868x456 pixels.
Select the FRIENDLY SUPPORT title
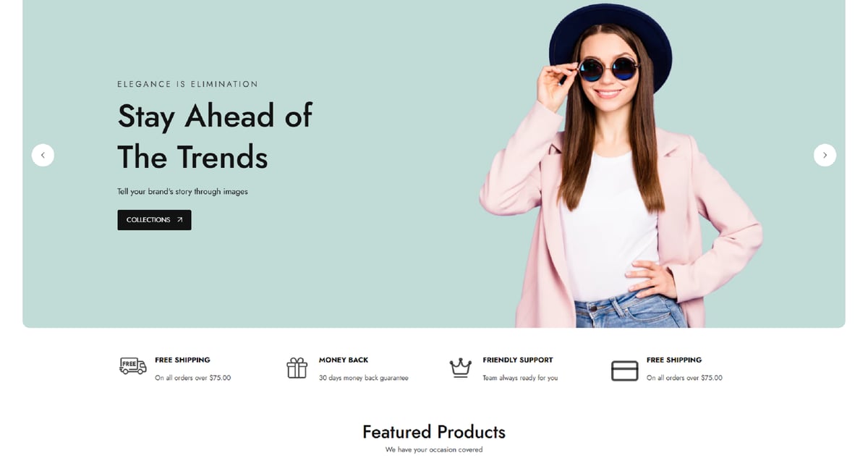518,360
